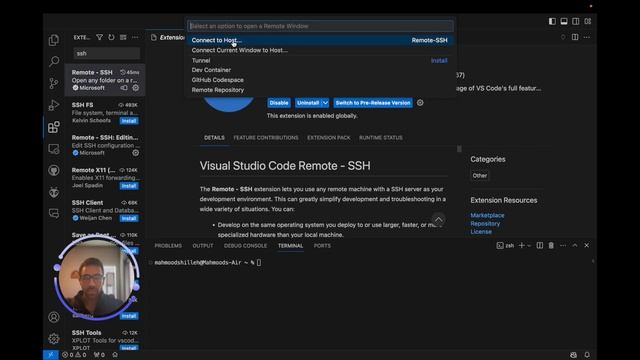Open the Ports panel tab
Screen dimensions: 640x360
coord(322,246)
